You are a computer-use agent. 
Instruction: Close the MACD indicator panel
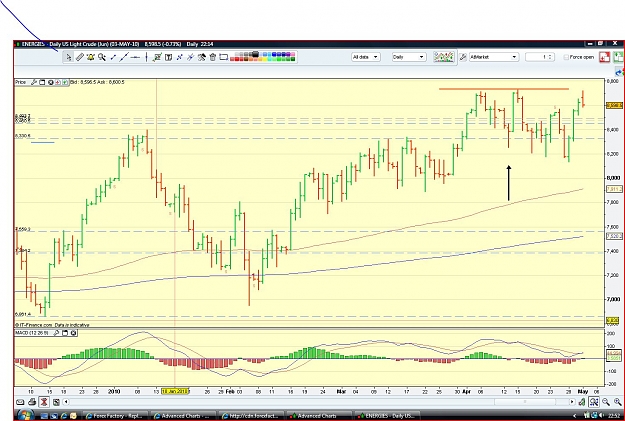click(x=74, y=332)
